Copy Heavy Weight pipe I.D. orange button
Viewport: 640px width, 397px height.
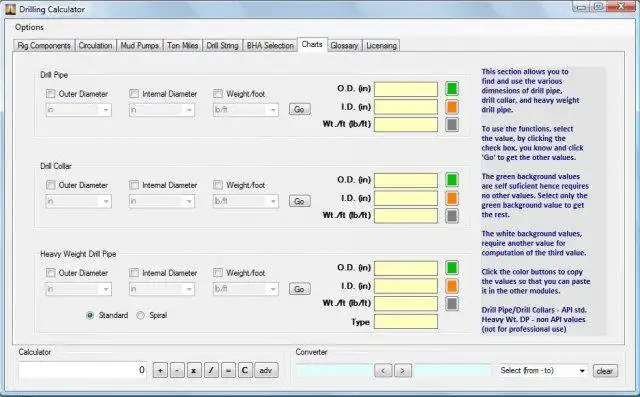[x=452, y=286]
